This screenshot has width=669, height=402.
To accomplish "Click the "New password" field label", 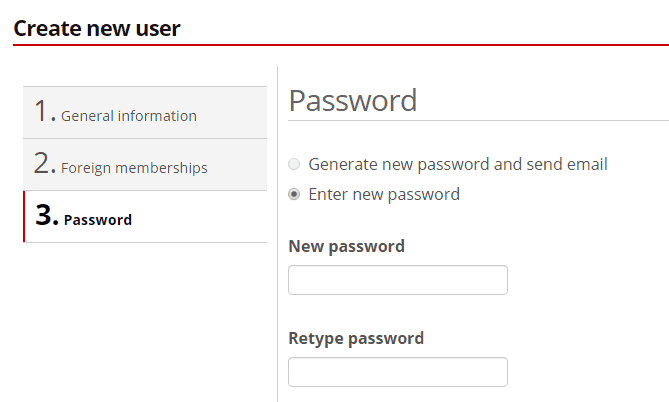I will pos(346,246).
